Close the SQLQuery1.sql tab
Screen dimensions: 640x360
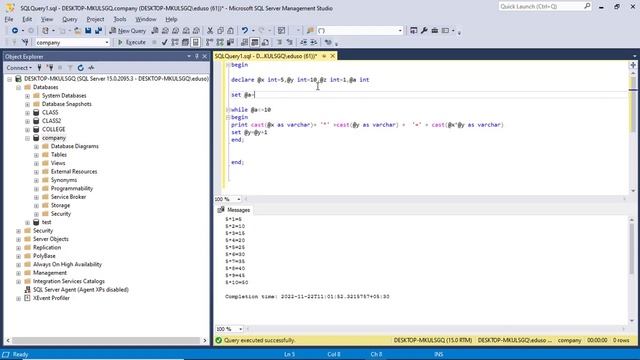point(333,56)
